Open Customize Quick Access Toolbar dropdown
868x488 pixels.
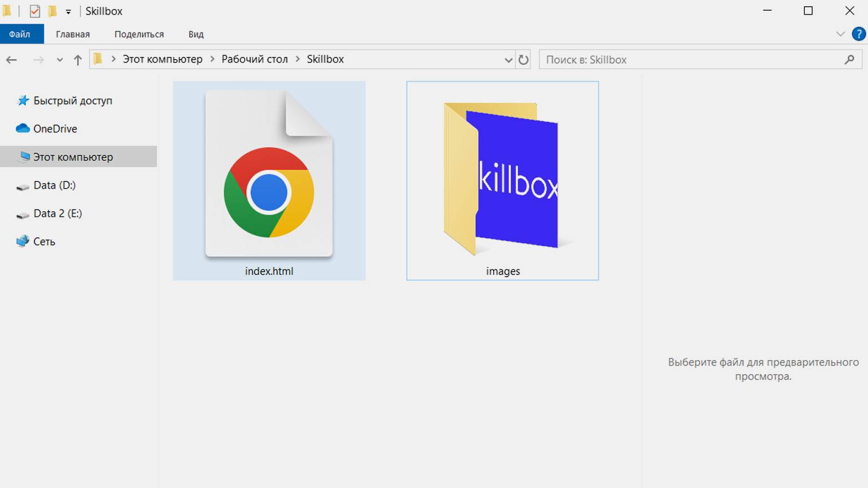68,11
